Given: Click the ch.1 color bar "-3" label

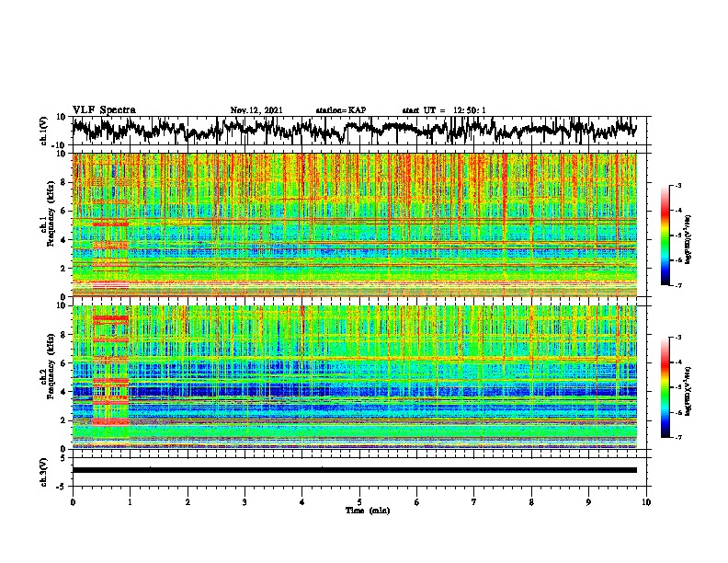Looking at the screenshot, I should (x=678, y=185).
